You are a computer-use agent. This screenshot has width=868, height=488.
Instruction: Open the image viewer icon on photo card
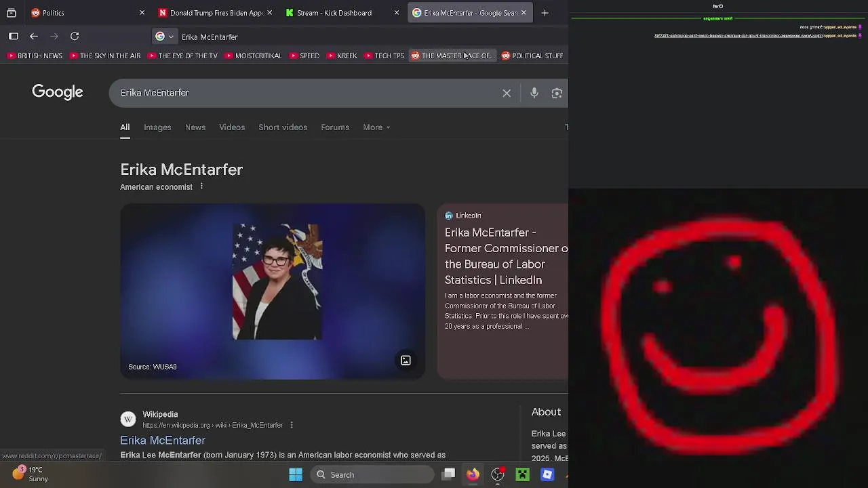click(406, 361)
